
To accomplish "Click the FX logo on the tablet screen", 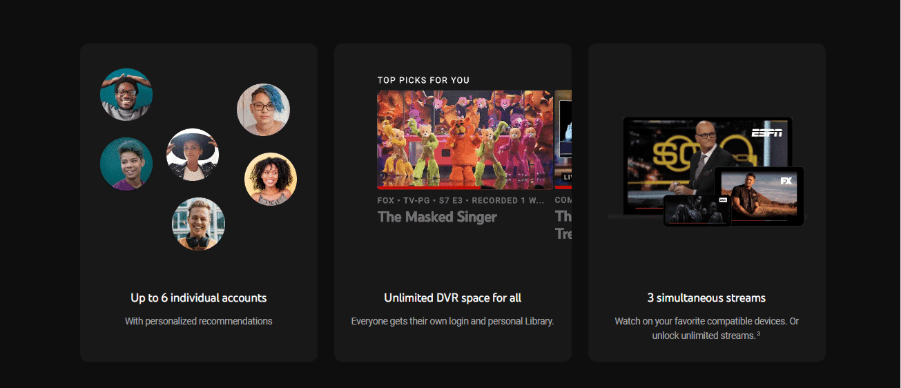I will [786, 180].
